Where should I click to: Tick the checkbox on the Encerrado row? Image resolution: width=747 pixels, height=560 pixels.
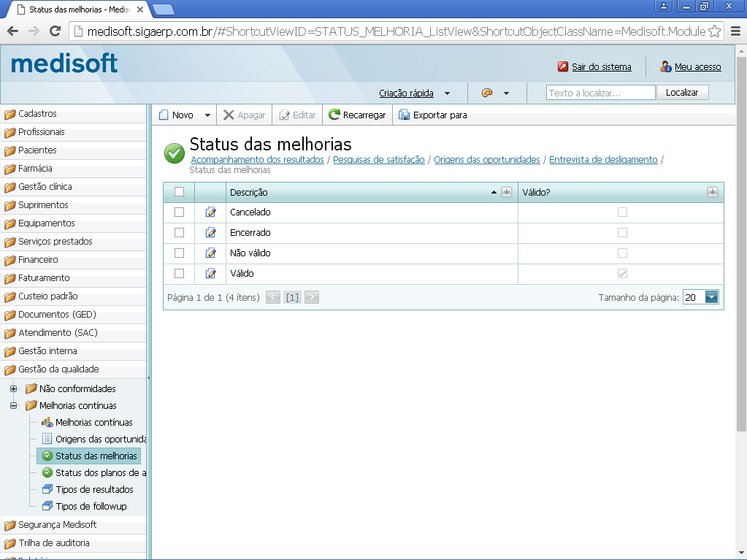(x=177, y=232)
